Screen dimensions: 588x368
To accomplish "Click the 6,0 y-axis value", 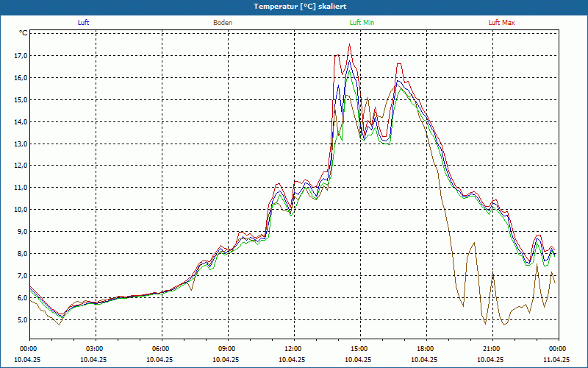I will click(22, 298).
